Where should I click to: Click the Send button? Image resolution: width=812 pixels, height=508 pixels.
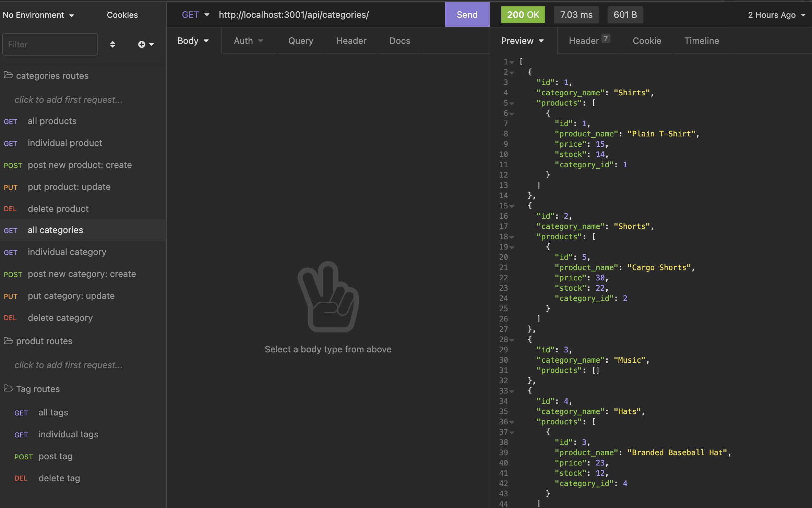[467, 15]
